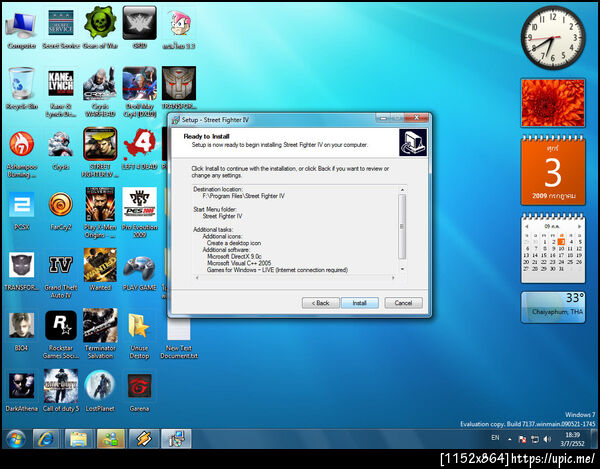Select the X-Men Origins icon
600x469 pixels.
click(100, 213)
